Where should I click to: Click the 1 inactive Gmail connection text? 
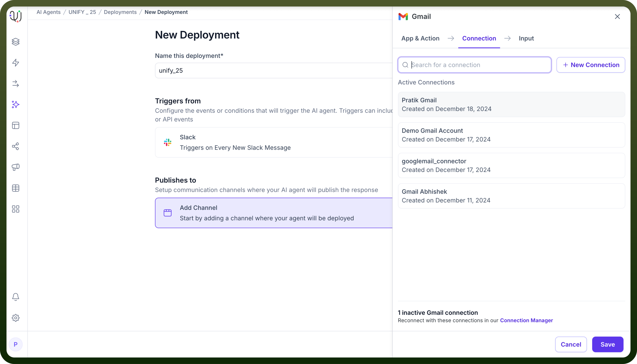tap(438, 312)
